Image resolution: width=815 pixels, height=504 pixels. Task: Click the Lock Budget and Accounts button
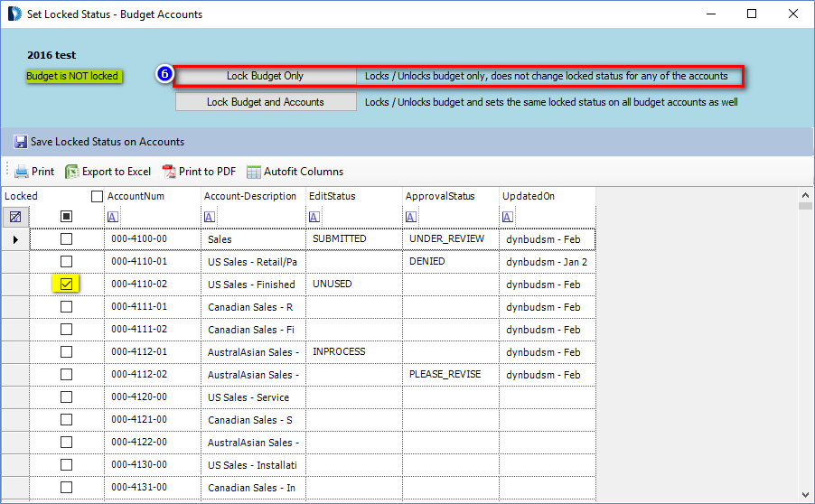coord(266,102)
